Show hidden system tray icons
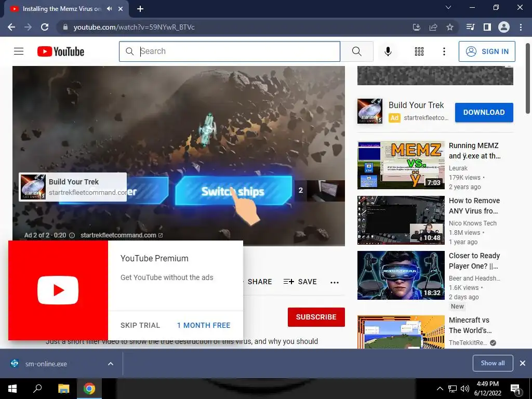Viewport: 532px width, 399px height. coord(440,389)
